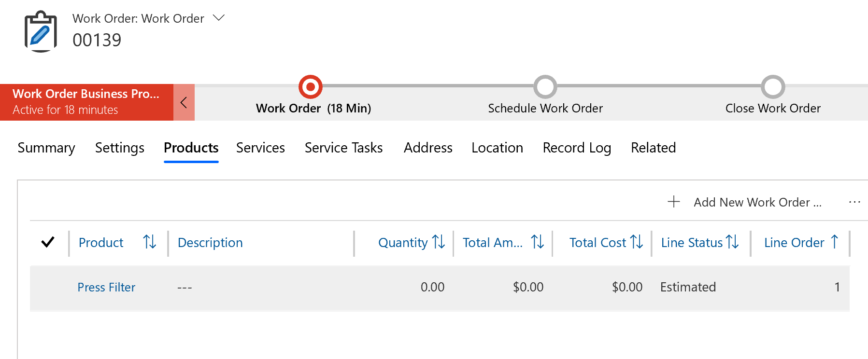Click the Work Order clipboard icon
Image resolution: width=868 pixels, height=359 pixels.
click(40, 32)
